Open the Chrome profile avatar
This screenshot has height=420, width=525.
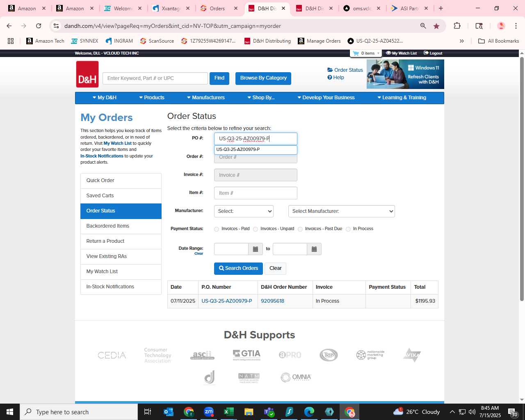coord(501,26)
